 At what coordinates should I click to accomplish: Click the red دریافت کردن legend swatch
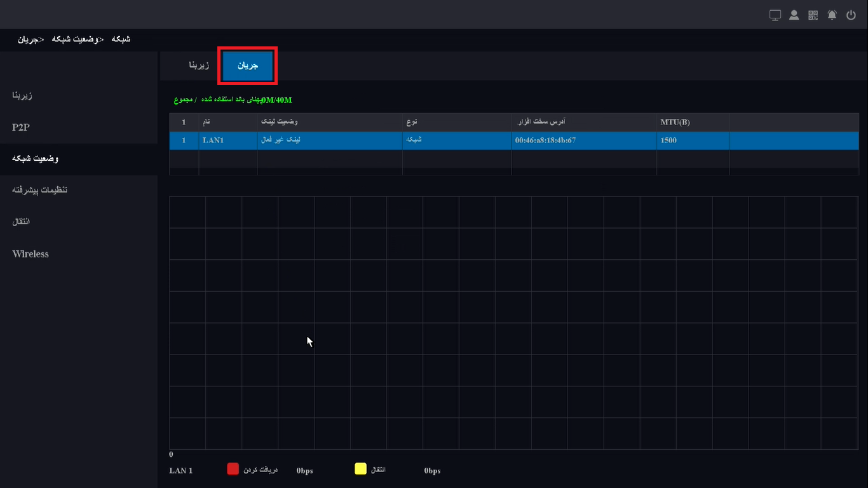click(x=233, y=469)
